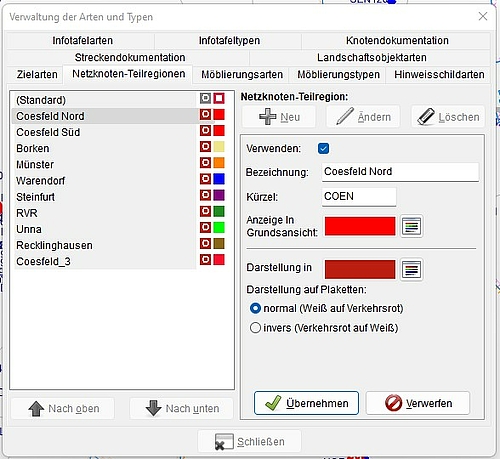The width and height of the screenshot is (500, 459).
Task: Click the blue swatch beside Warendorf
Action: point(219,179)
